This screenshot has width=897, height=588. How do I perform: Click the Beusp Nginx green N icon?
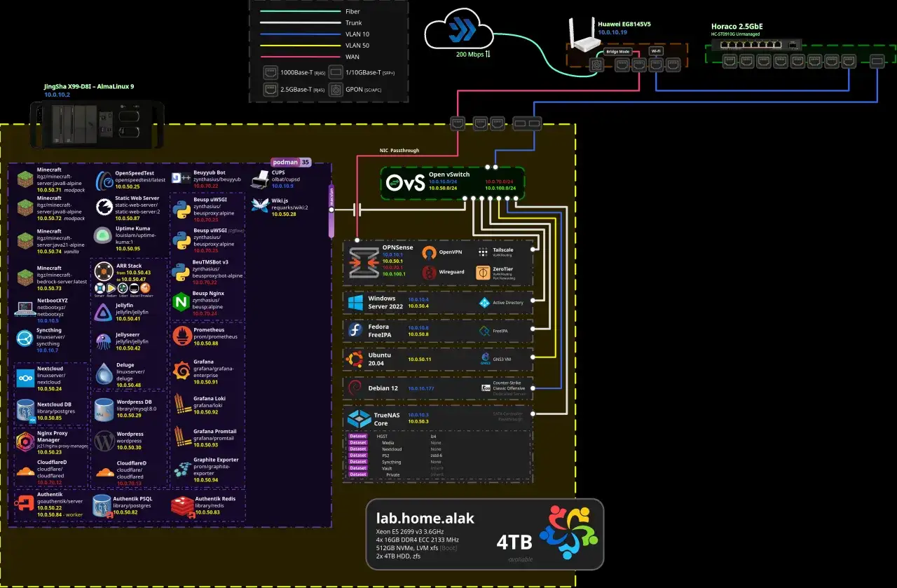click(x=182, y=303)
